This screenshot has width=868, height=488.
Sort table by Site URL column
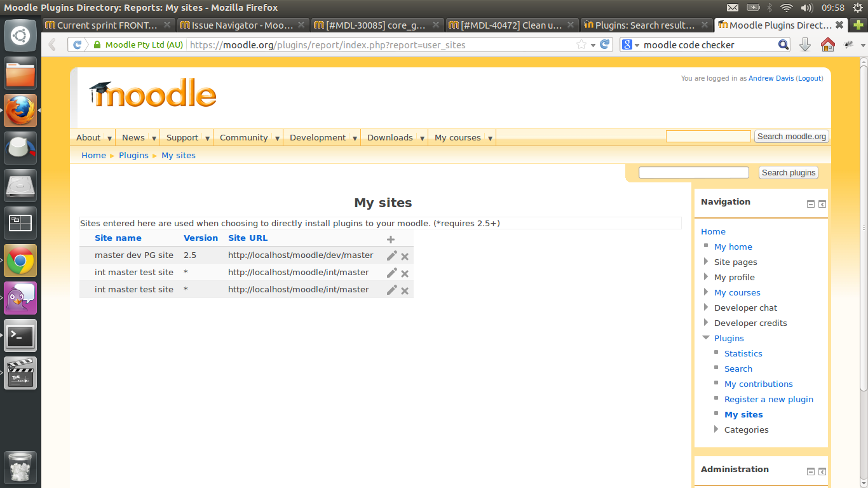coord(248,238)
